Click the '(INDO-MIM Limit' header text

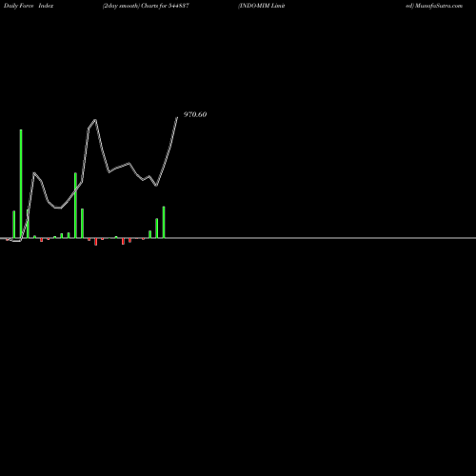click(262, 6)
